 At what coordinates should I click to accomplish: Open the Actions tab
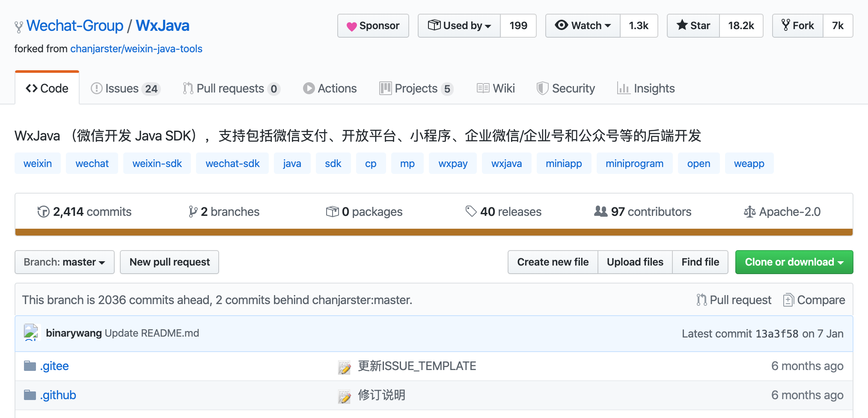tap(330, 88)
